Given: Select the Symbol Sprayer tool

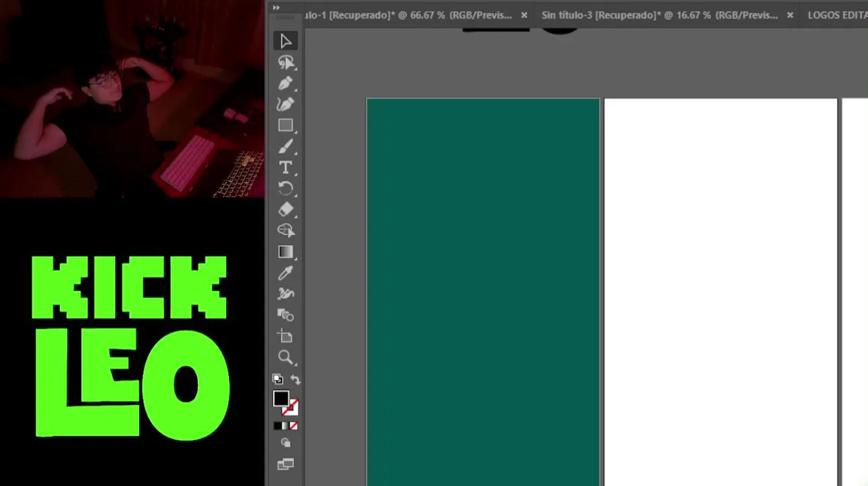Looking at the screenshot, I should coord(286,294).
